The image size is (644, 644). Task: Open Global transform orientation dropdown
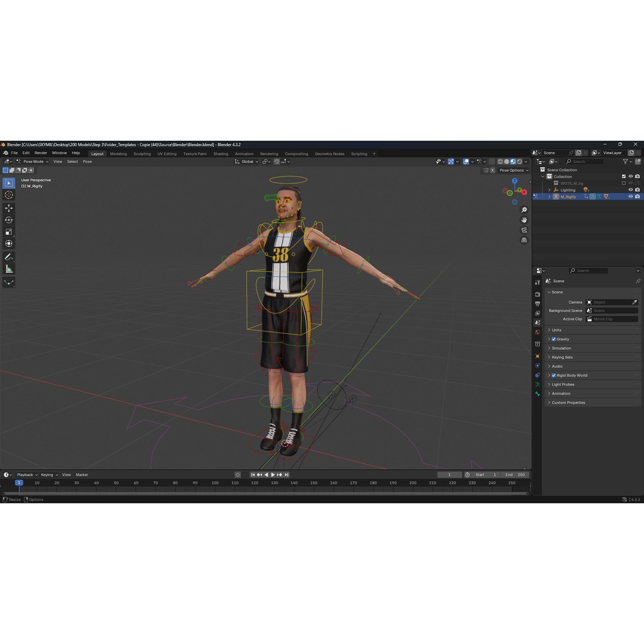click(246, 162)
